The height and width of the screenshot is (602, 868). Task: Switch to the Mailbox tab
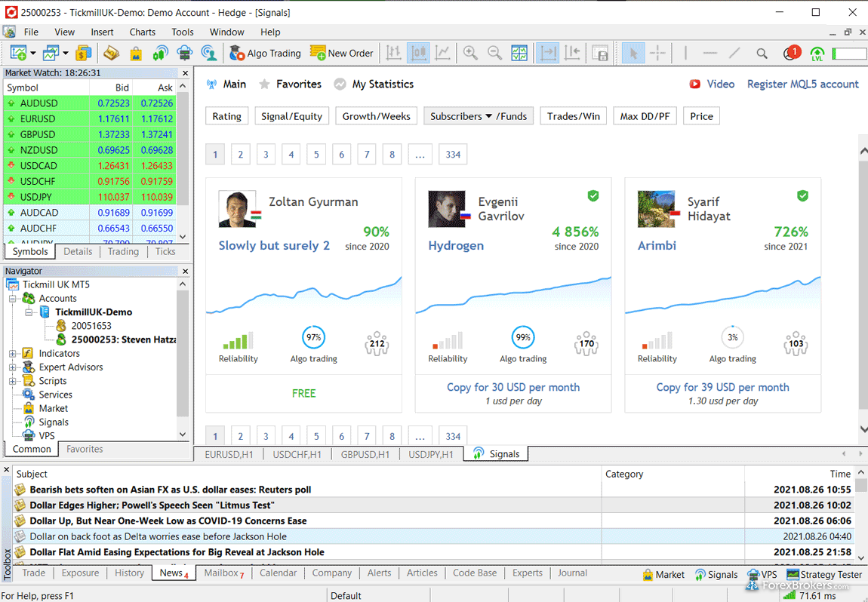coord(223,573)
